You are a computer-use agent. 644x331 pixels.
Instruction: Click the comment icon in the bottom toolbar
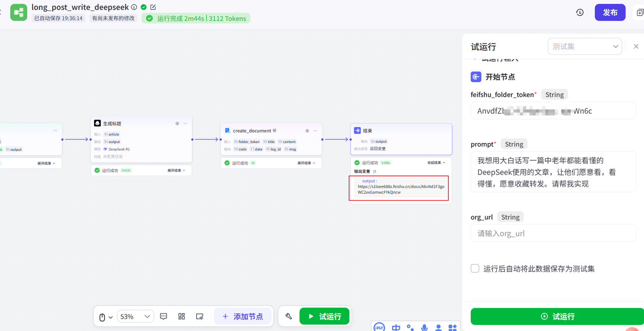click(x=164, y=316)
